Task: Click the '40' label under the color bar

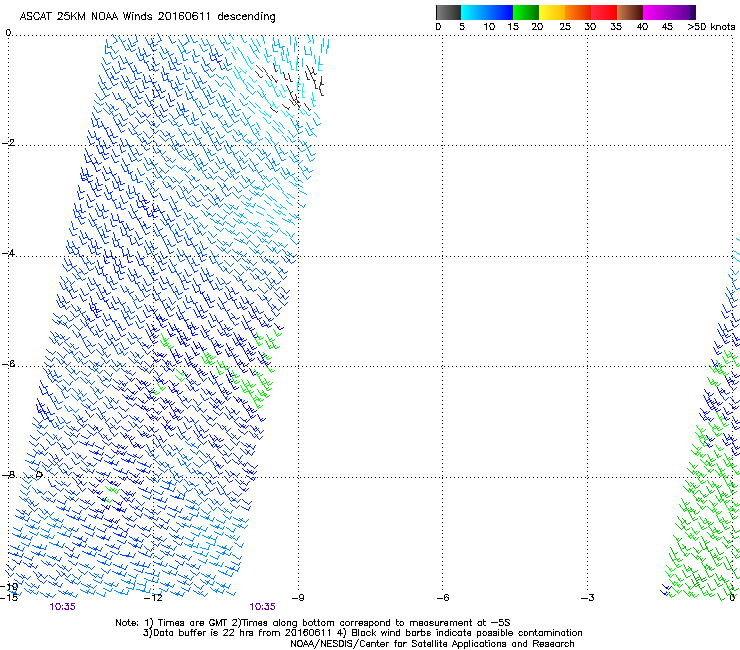Action: [x=642, y=27]
